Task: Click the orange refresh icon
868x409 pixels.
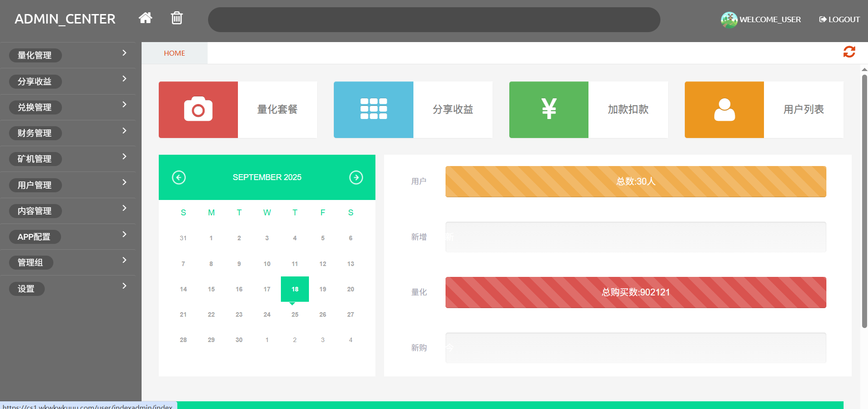Action: coord(849,52)
